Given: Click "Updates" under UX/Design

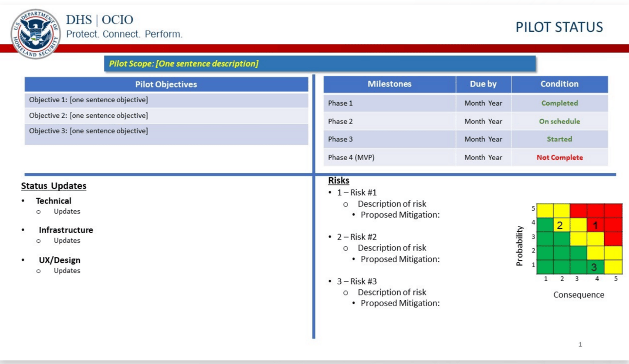Looking at the screenshot, I should [67, 271].
